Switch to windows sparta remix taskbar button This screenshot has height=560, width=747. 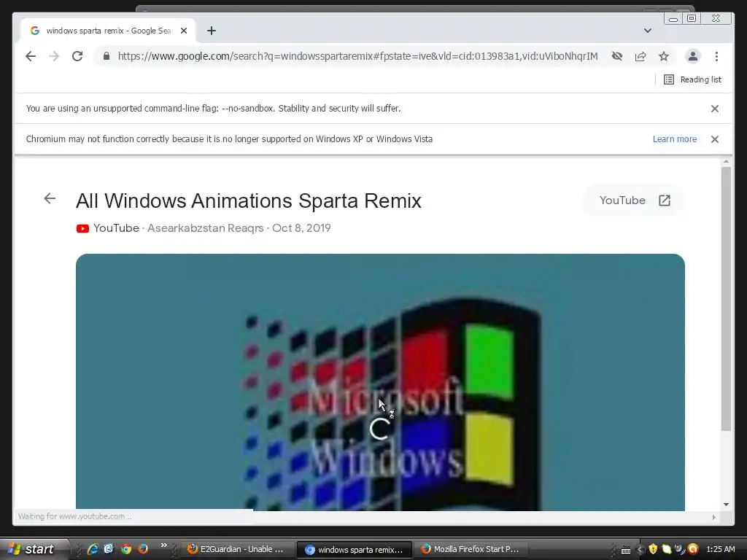click(355, 550)
